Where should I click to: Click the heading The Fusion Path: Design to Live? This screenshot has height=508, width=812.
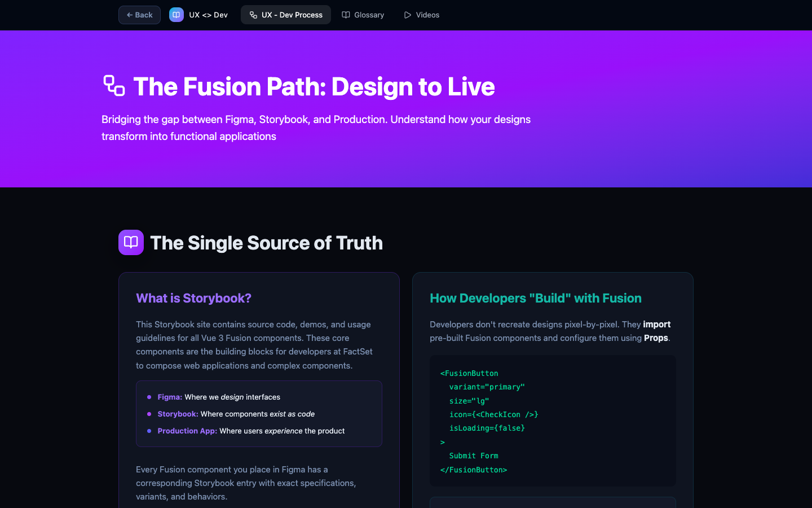pos(314,86)
